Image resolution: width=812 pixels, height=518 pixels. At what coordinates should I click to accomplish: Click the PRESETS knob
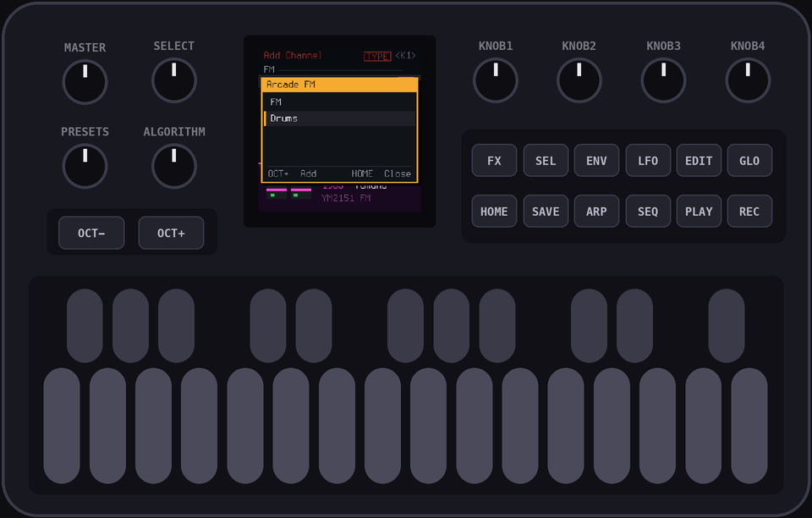coord(85,166)
